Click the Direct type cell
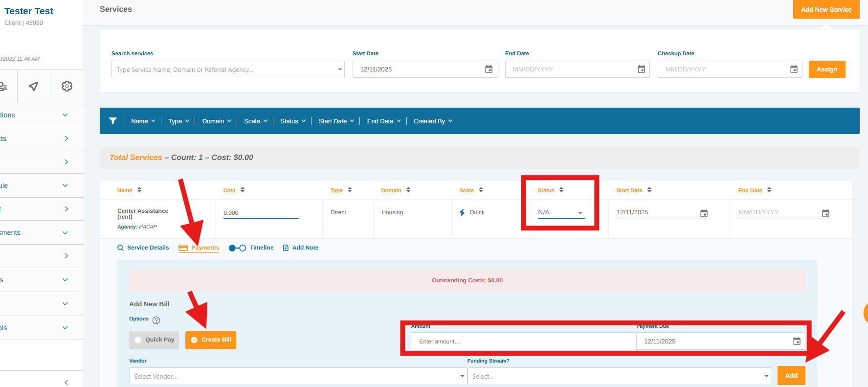 coord(338,212)
